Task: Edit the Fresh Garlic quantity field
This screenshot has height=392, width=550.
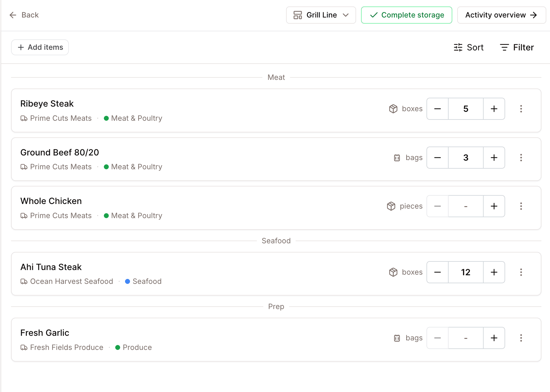Action: 466,338
